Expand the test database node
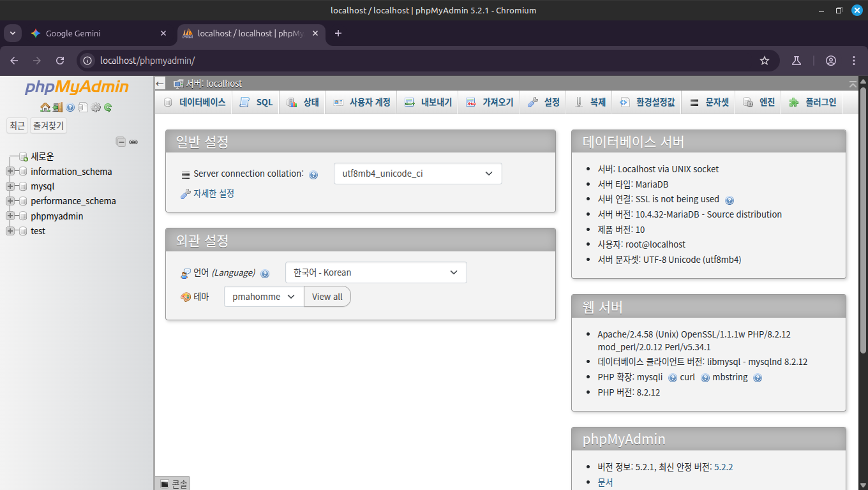Viewport: 868px width, 490px height. point(10,231)
